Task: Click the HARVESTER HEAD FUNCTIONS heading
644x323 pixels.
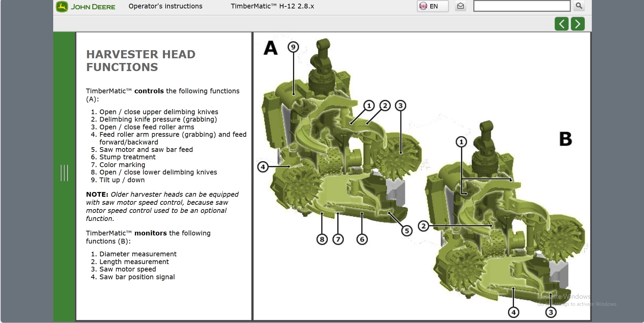Action: coord(141,61)
